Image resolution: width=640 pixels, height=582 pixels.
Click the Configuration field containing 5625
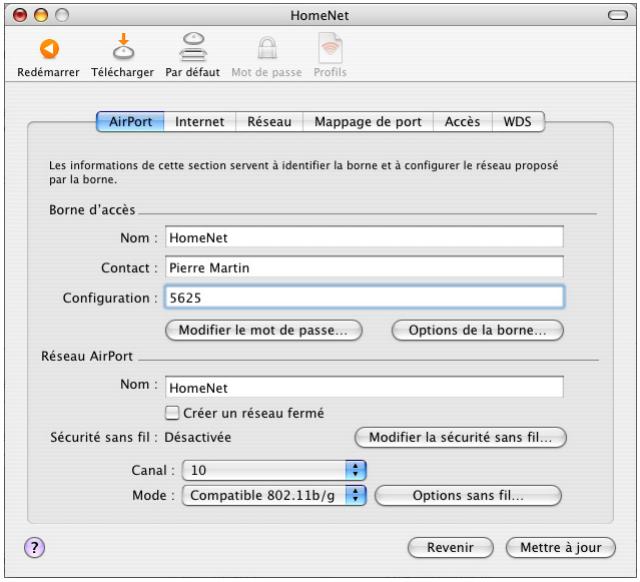click(x=364, y=297)
